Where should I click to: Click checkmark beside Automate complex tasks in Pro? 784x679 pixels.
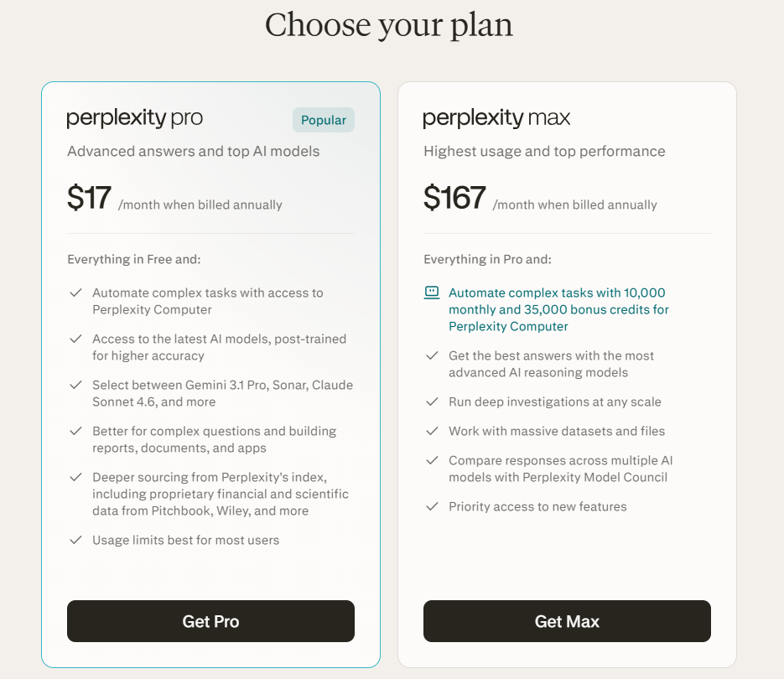(75, 293)
